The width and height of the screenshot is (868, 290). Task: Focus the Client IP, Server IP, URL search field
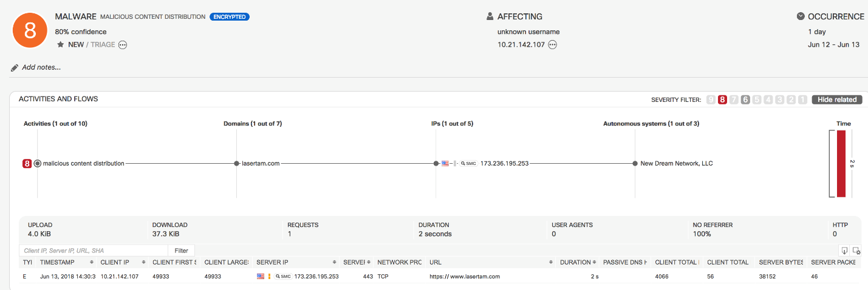coord(93,250)
